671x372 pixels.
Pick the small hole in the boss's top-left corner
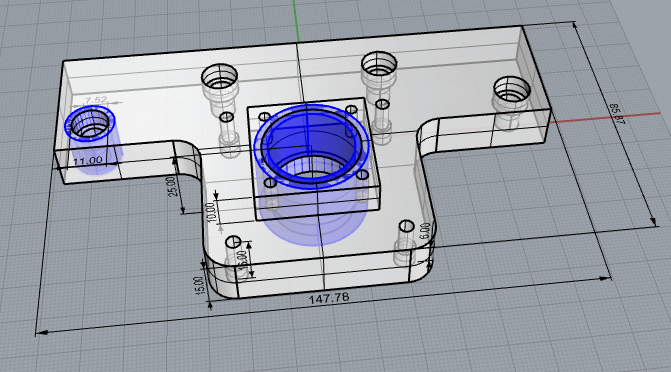coord(264,116)
